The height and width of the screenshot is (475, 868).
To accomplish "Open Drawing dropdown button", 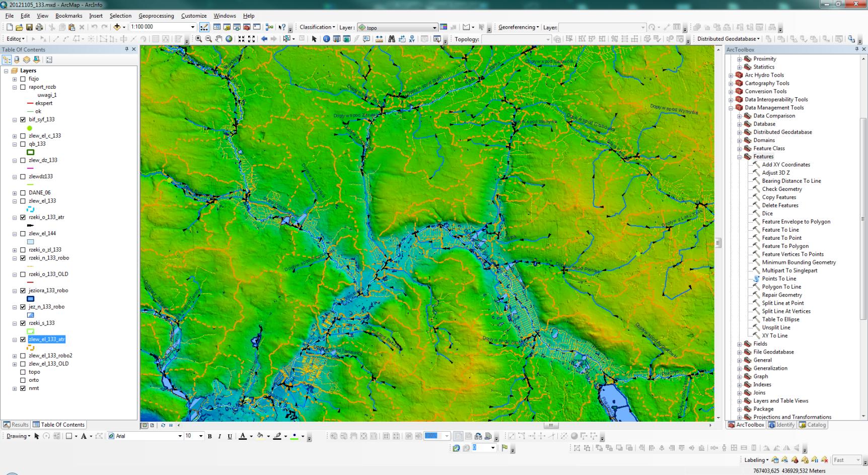I will [18, 436].
